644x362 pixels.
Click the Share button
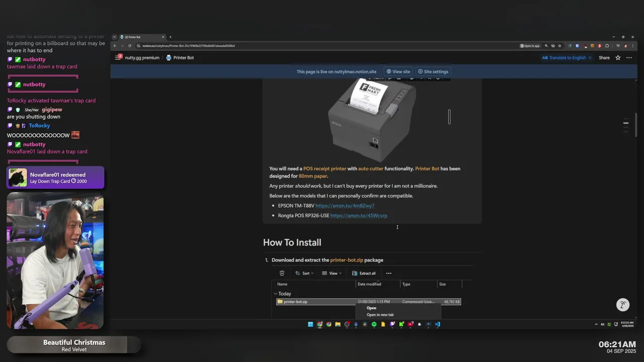(604, 58)
